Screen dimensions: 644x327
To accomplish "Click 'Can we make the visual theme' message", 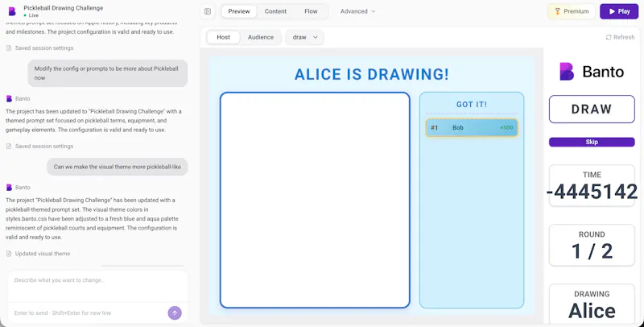I will pyautogui.click(x=118, y=167).
